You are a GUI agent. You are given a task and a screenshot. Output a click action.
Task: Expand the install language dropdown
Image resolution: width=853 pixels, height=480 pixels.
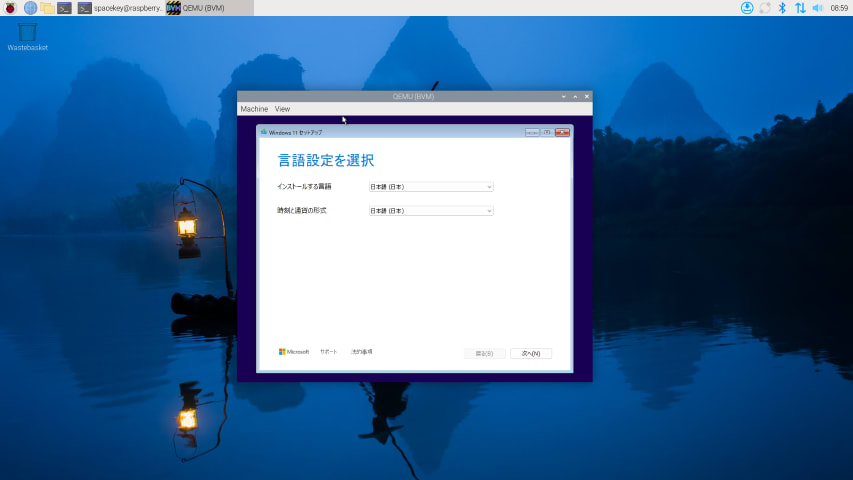pyautogui.click(x=431, y=187)
